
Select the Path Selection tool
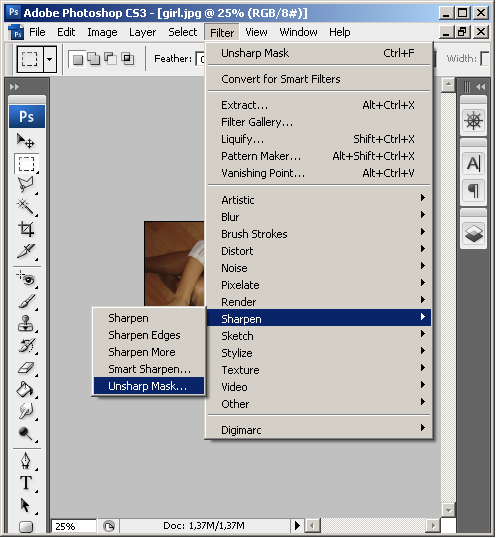pos(26,505)
